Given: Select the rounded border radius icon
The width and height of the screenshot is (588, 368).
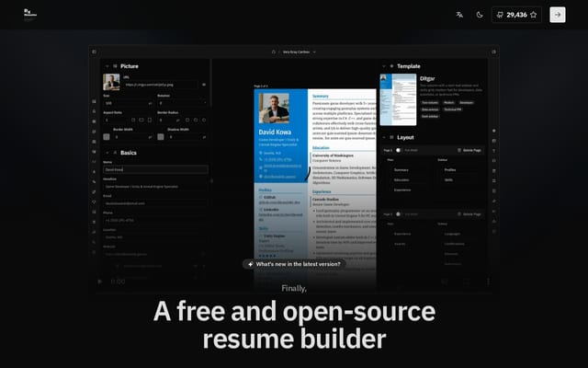Looking at the screenshot, I should 196,120.
